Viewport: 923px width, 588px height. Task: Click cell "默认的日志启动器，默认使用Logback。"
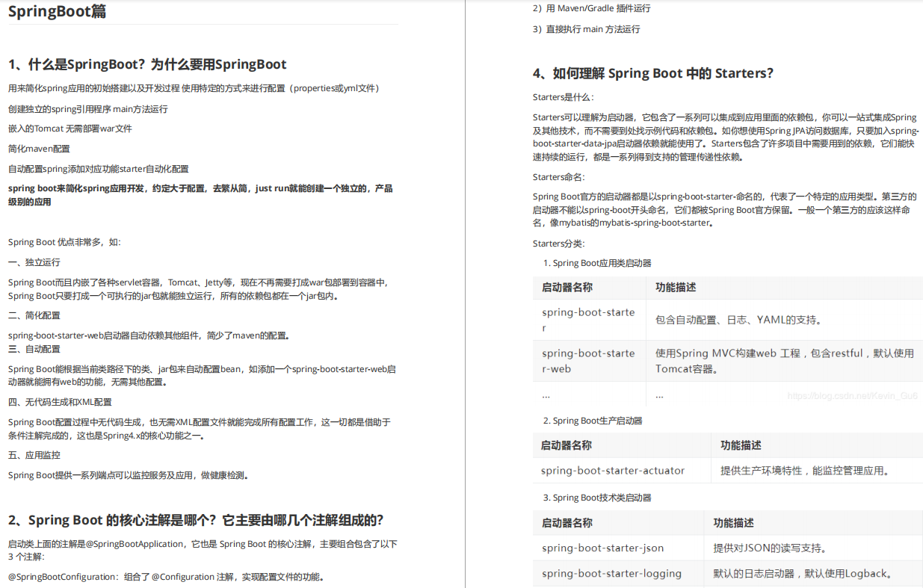point(803,574)
